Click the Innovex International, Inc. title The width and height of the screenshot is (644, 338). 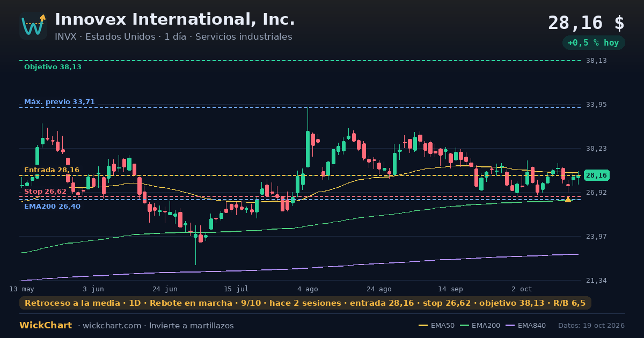[x=175, y=19]
